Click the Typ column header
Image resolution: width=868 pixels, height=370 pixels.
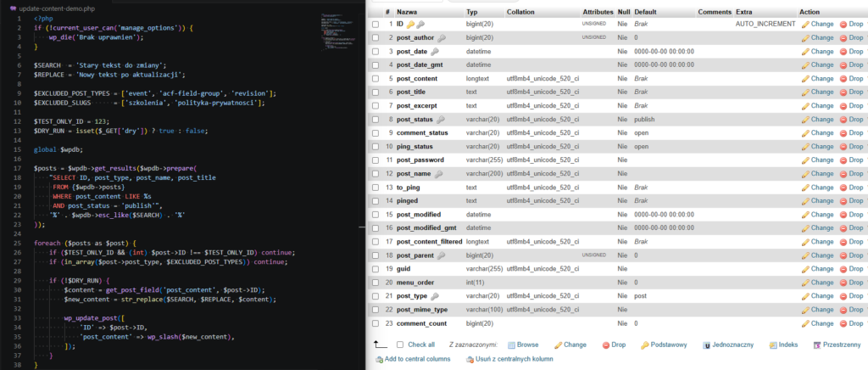471,12
